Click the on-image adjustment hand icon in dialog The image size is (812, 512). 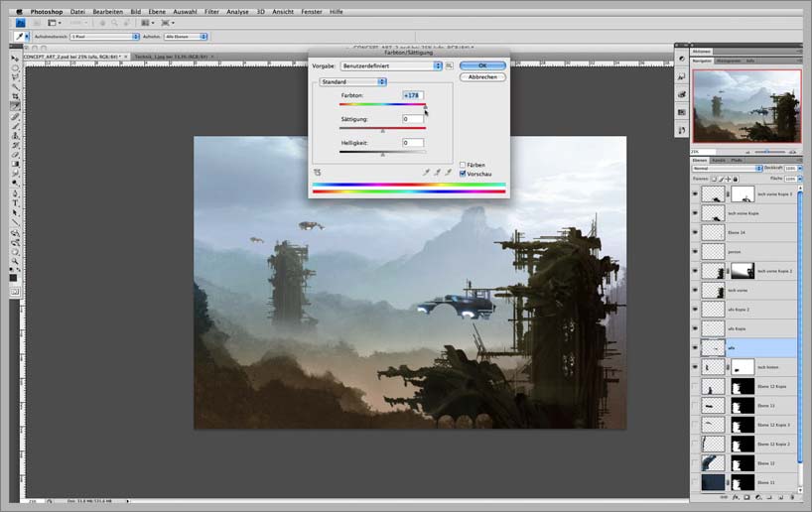tap(317, 173)
